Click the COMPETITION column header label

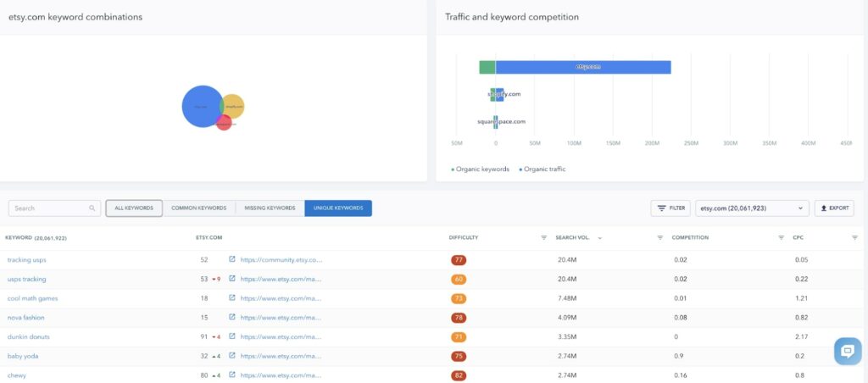pyautogui.click(x=690, y=238)
